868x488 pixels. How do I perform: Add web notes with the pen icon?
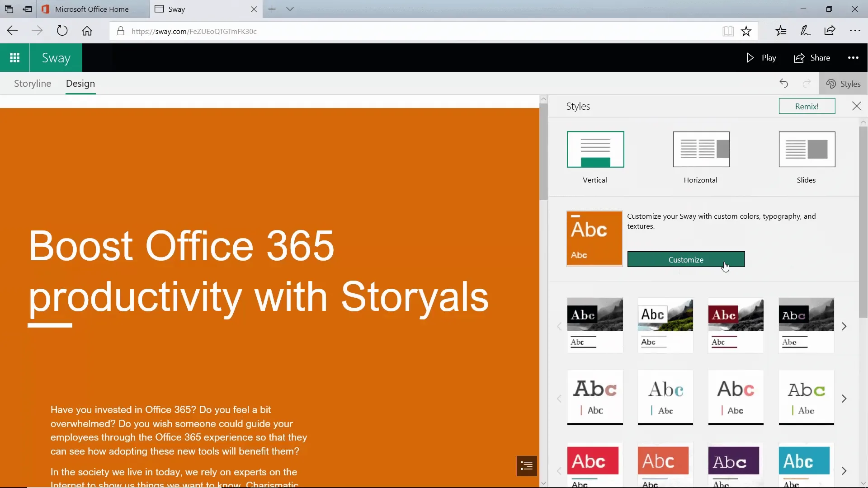(x=805, y=31)
